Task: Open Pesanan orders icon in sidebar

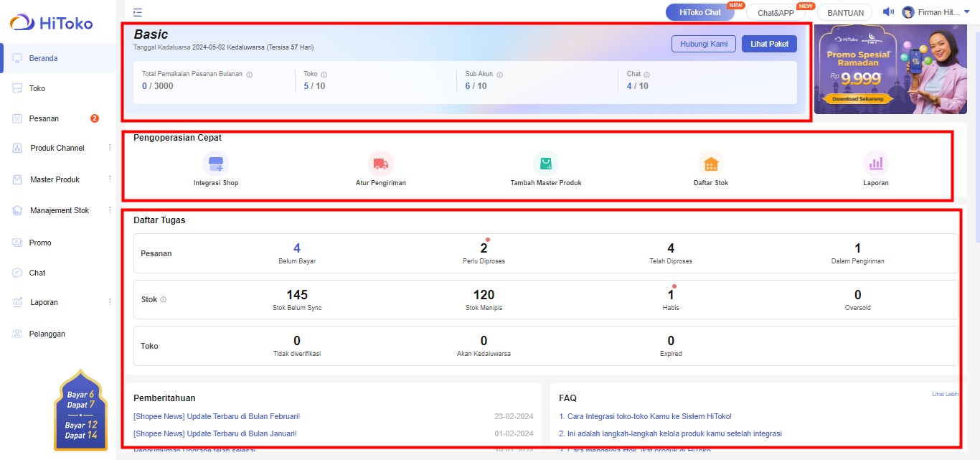Action: click(x=18, y=118)
